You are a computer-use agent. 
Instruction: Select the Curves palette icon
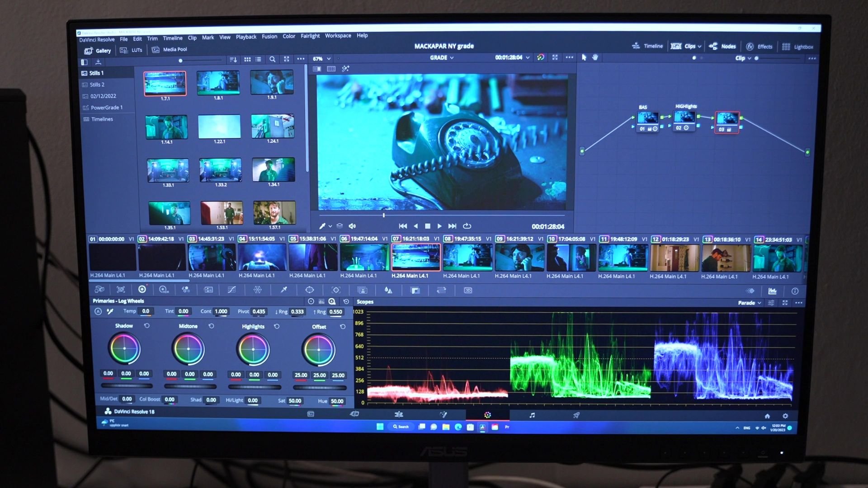(x=231, y=290)
